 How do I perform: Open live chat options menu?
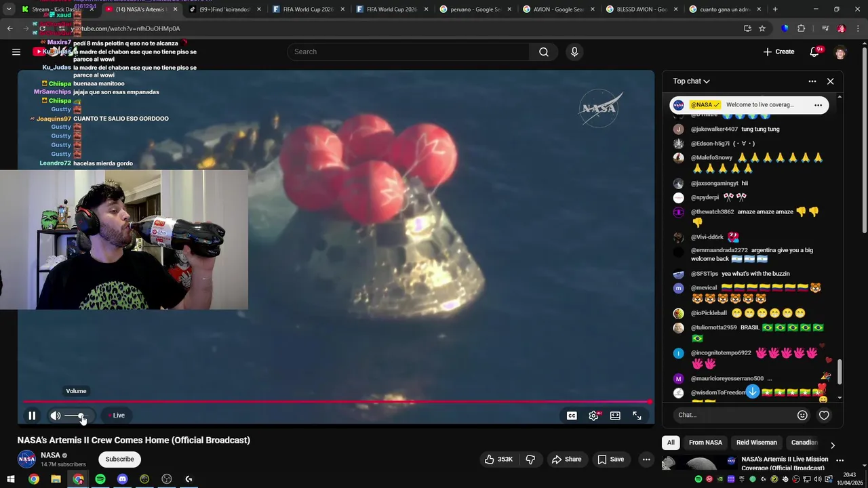[812, 81]
